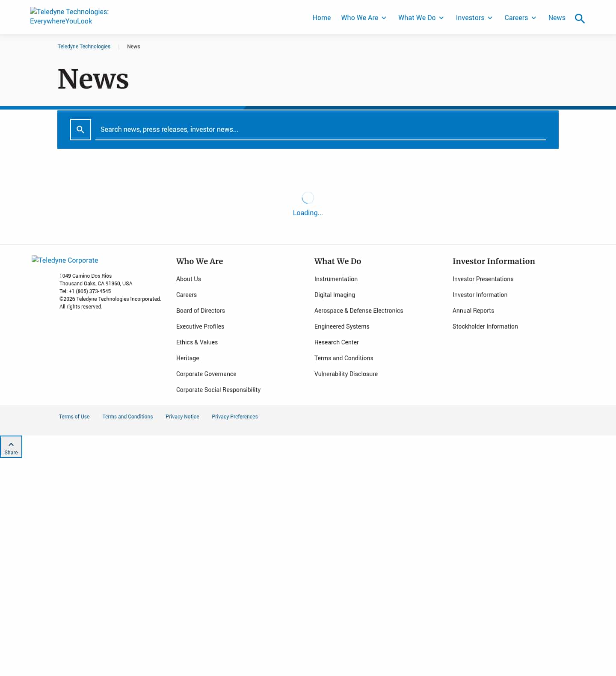Viewport: 616px width, 676px height.
Task: Click the 'Loading...' status text
Action: tap(308, 213)
